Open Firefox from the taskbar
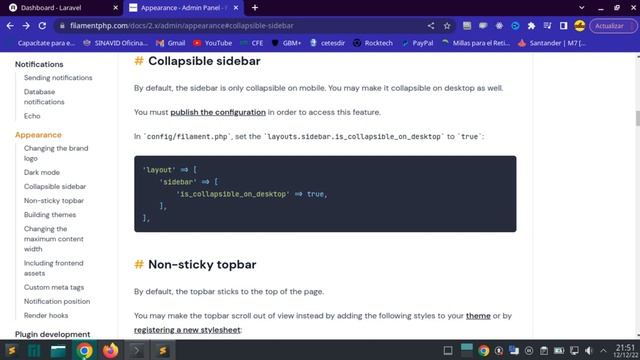 [x=110, y=351]
